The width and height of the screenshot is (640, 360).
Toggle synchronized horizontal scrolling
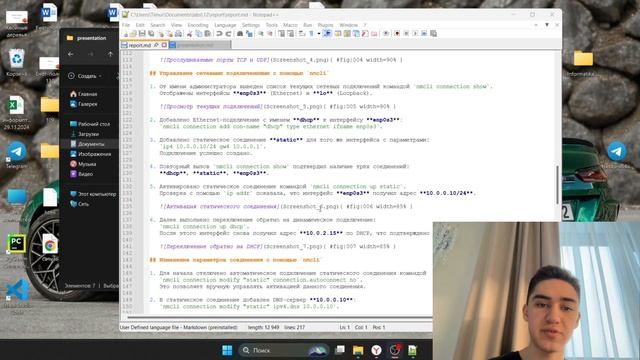coord(291,33)
